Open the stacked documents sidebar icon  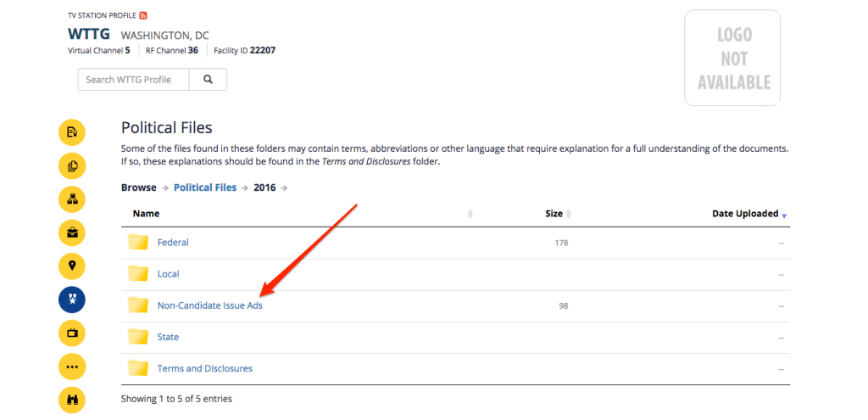[x=72, y=165]
